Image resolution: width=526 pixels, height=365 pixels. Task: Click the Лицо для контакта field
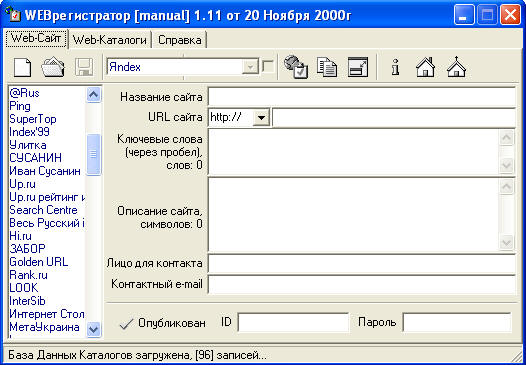click(361, 263)
